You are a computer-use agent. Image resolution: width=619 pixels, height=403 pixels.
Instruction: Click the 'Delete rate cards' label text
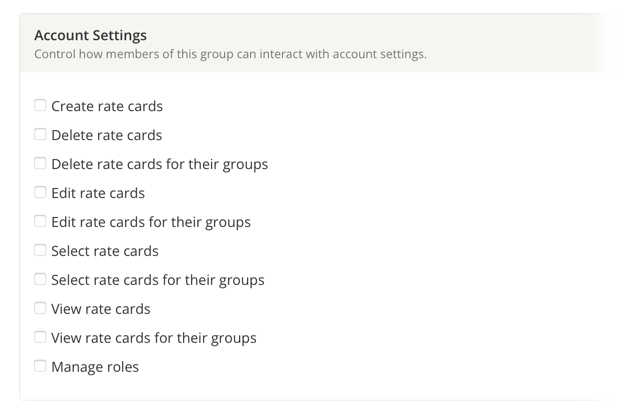(x=106, y=135)
